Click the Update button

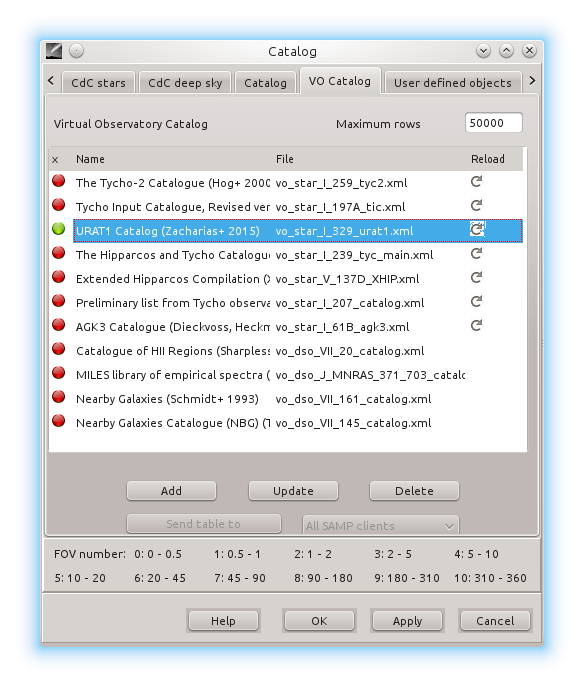[293, 491]
